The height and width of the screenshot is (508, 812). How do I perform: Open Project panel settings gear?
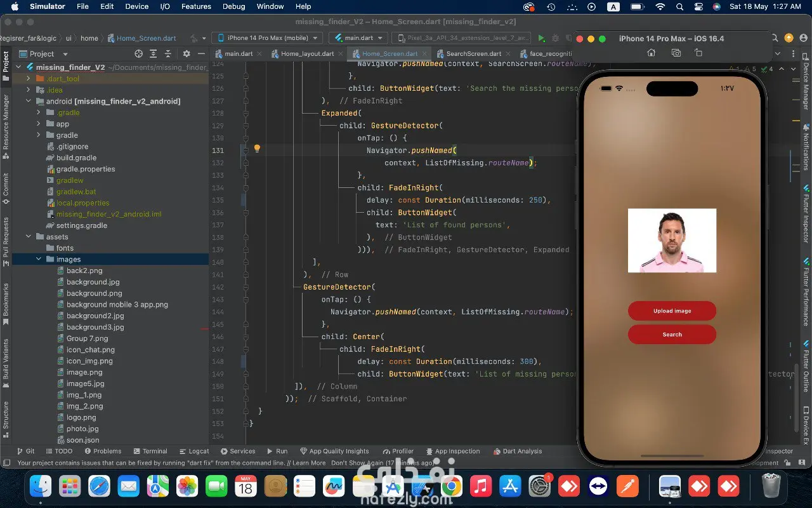(x=187, y=54)
